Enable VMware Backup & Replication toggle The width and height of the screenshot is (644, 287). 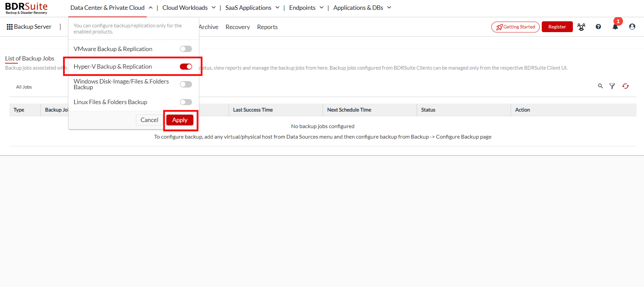tap(186, 49)
